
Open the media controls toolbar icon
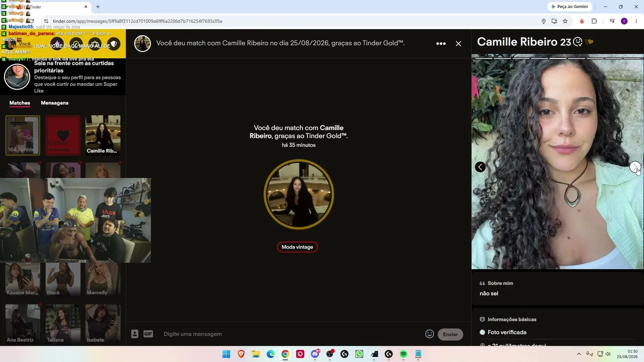coord(612,21)
